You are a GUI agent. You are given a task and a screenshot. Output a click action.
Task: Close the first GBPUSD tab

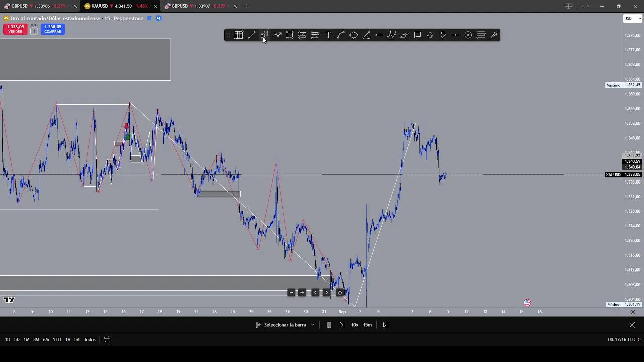(x=75, y=6)
